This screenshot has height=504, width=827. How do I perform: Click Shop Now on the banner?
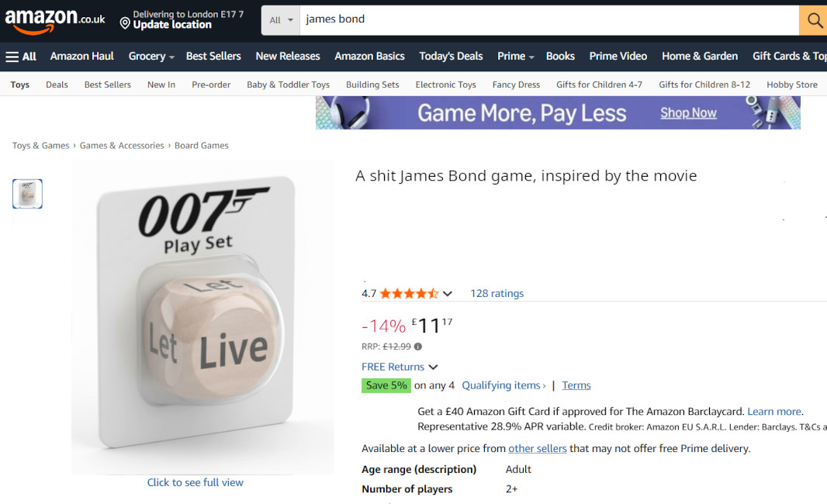coord(688,113)
